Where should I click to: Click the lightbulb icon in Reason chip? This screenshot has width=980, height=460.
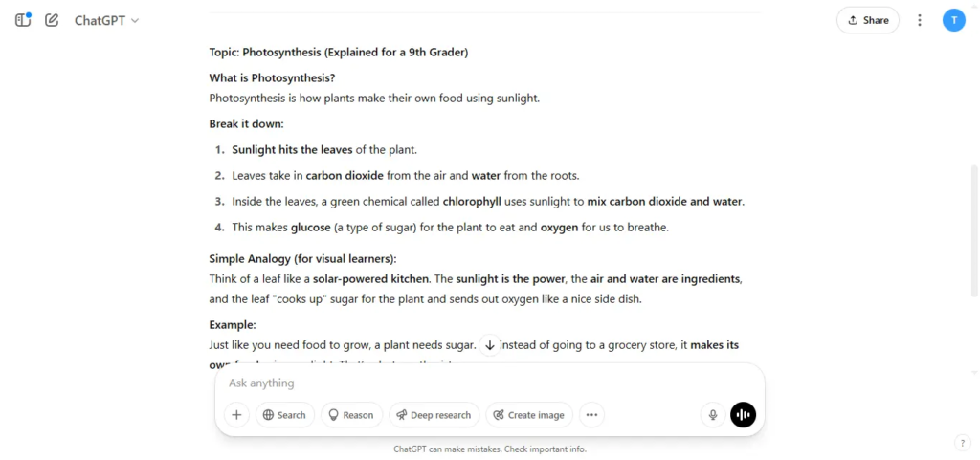(334, 415)
